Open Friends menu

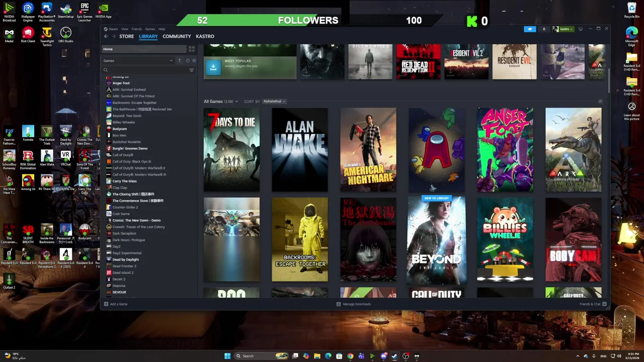(136, 29)
